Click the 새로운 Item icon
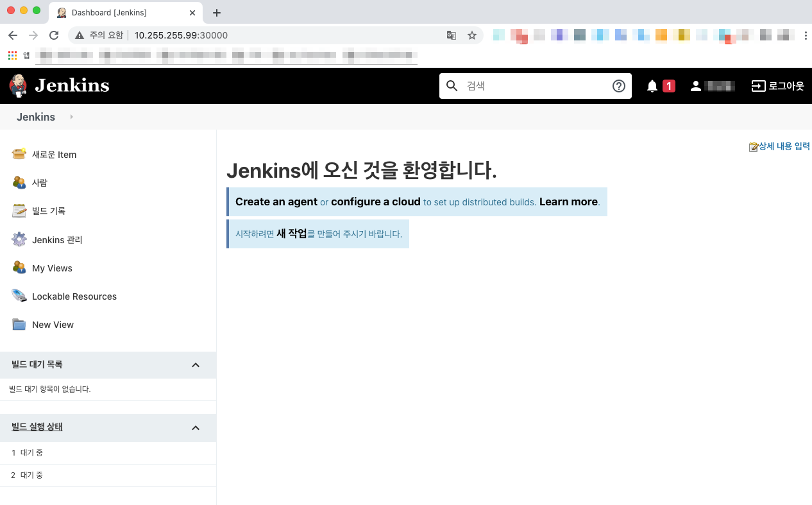 point(19,154)
